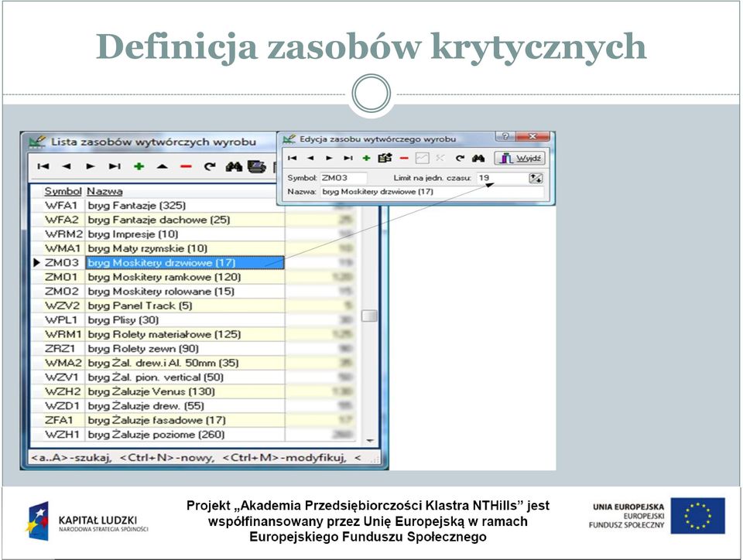743x560 pixels.
Task: Click the list's vertical scrollbar thumb
Action: click(x=369, y=316)
